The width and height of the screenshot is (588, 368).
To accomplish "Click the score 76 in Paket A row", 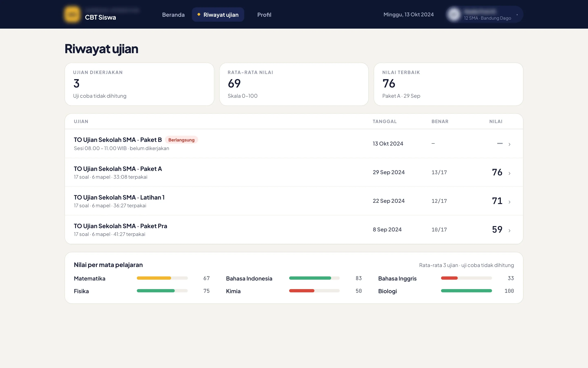I will 497,172.
